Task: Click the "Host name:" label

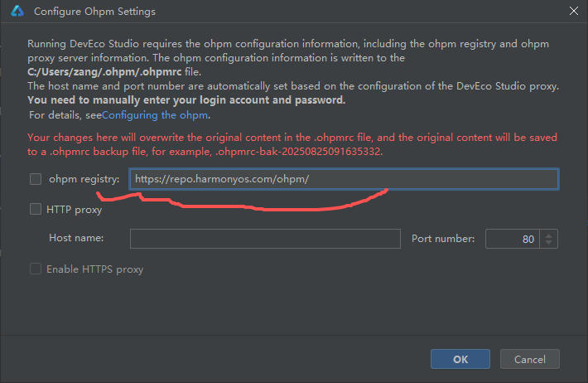Action: click(x=77, y=239)
